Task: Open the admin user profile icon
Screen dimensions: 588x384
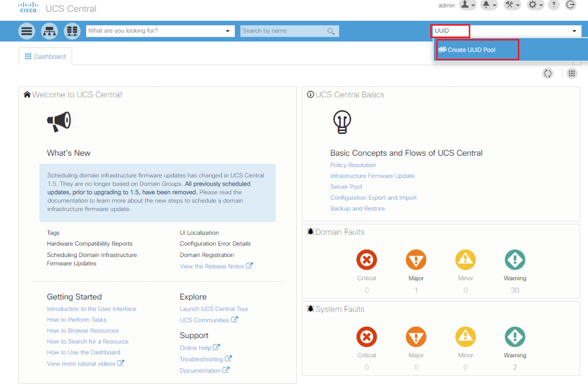Action: (465, 4)
